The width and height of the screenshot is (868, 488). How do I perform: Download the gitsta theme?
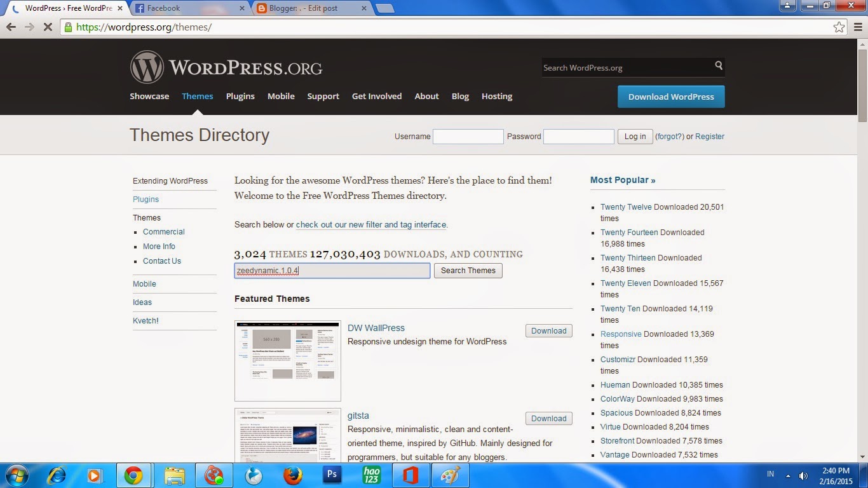click(549, 419)
